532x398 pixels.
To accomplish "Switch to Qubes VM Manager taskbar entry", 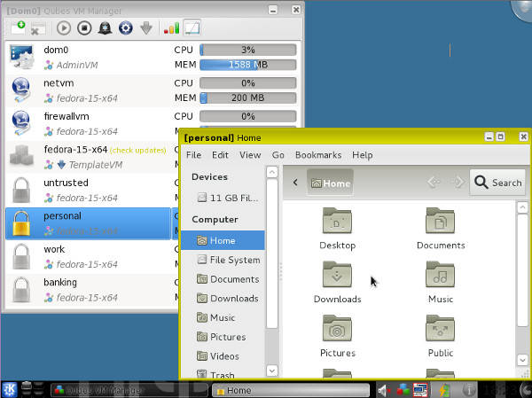I will [x=129, y=390].
